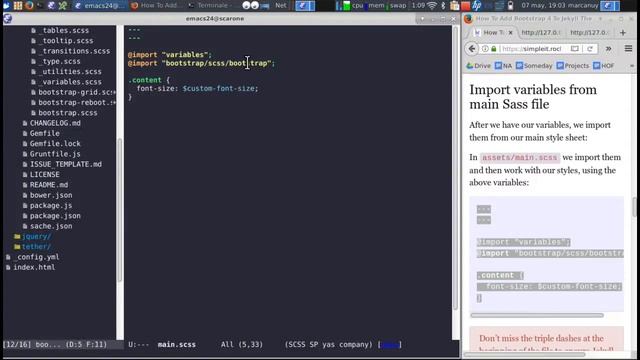Click the Emacs window icon in title bar

click(x=7, y=19)
